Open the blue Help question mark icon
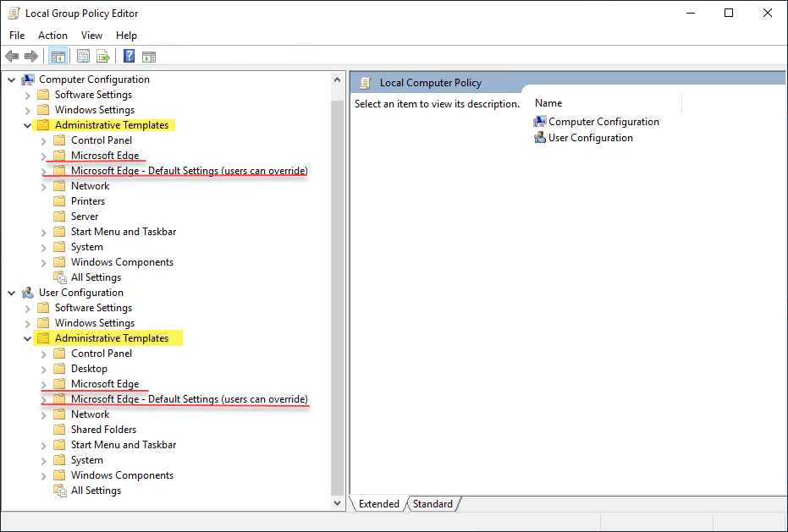 [x=129, y=57]
